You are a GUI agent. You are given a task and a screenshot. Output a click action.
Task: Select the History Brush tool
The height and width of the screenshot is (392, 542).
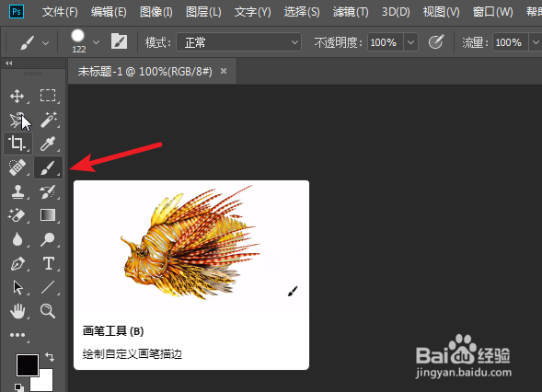click(x=48, y=191)
